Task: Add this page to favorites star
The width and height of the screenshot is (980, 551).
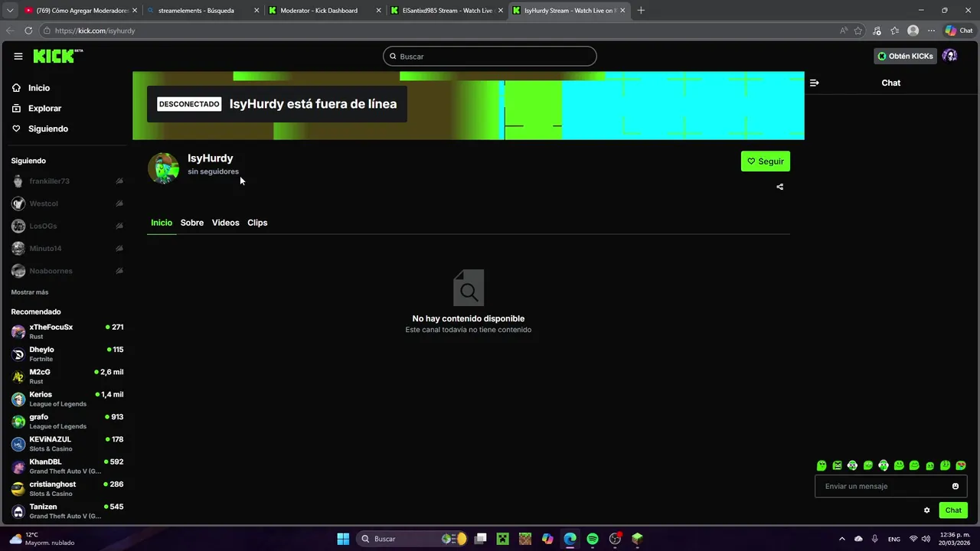Action: 858,31
